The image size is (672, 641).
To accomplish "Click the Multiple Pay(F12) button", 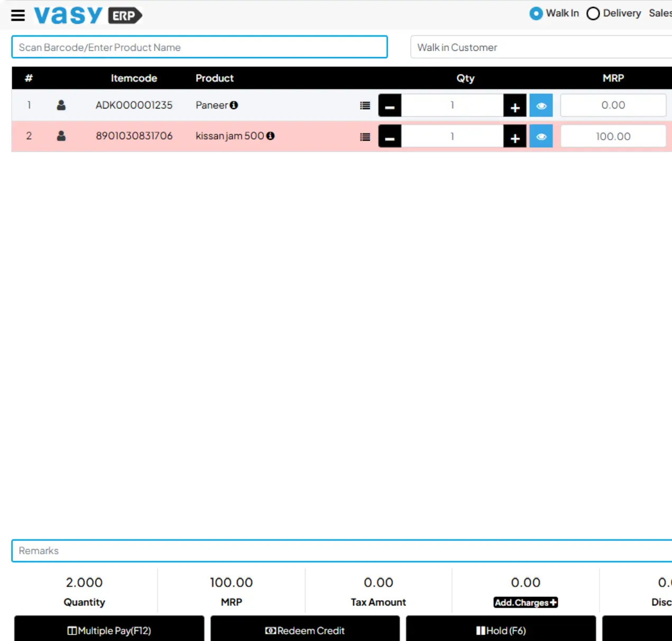I will (x=109, y=630).
